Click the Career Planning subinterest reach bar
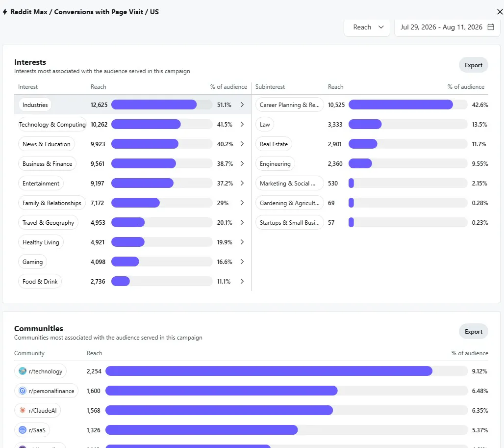The height and width of the screenshot is (448, 504). click(408, 105)
